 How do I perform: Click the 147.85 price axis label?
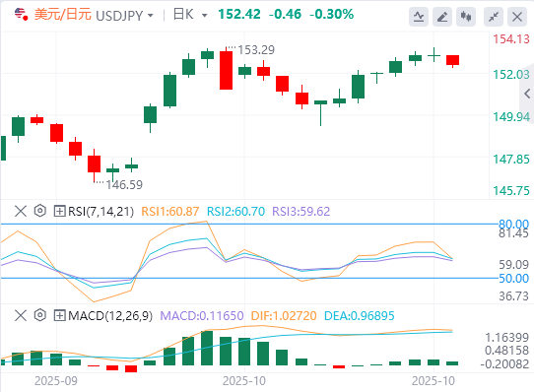pos(511,159)
